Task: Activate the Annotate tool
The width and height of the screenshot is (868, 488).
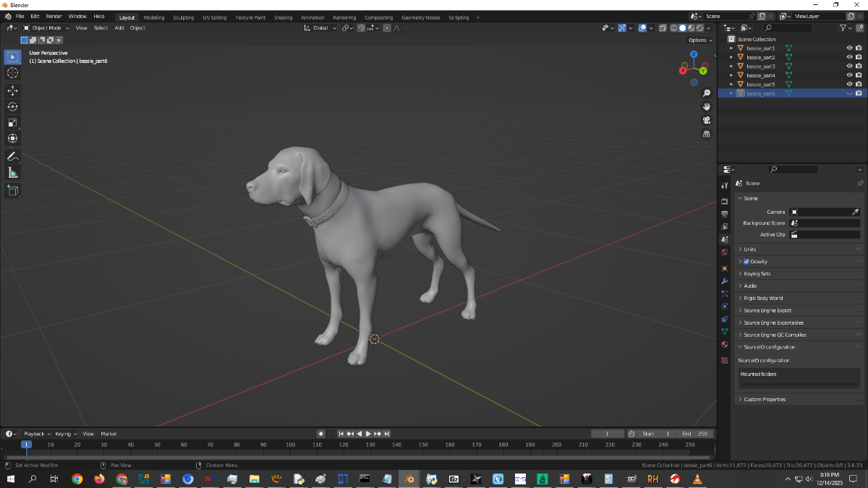Action: click(x=12, y=156)
